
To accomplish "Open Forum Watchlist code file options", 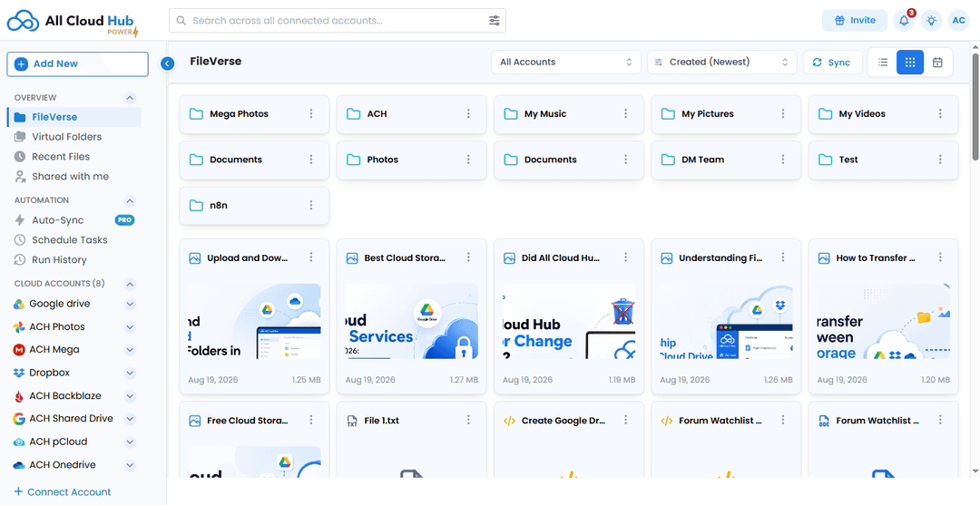I will (783, 420).
